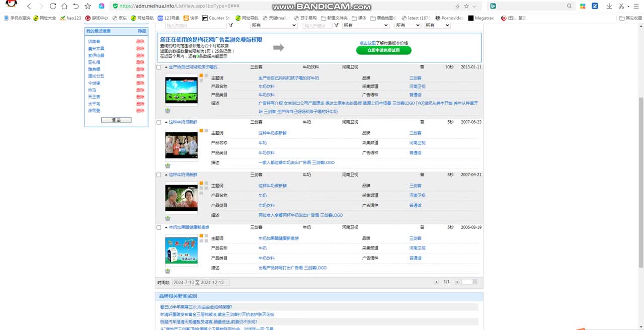Open the fourth 所有 dropdown filter

[x=437, y=25]
